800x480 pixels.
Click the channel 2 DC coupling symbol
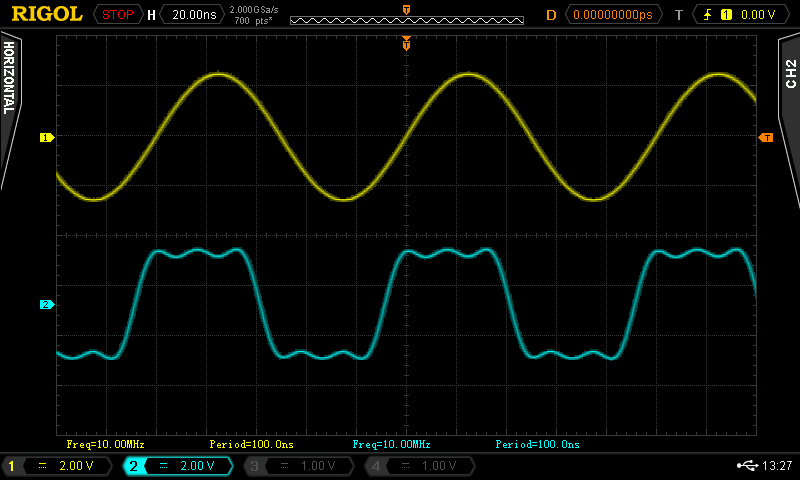coord(163,466)
